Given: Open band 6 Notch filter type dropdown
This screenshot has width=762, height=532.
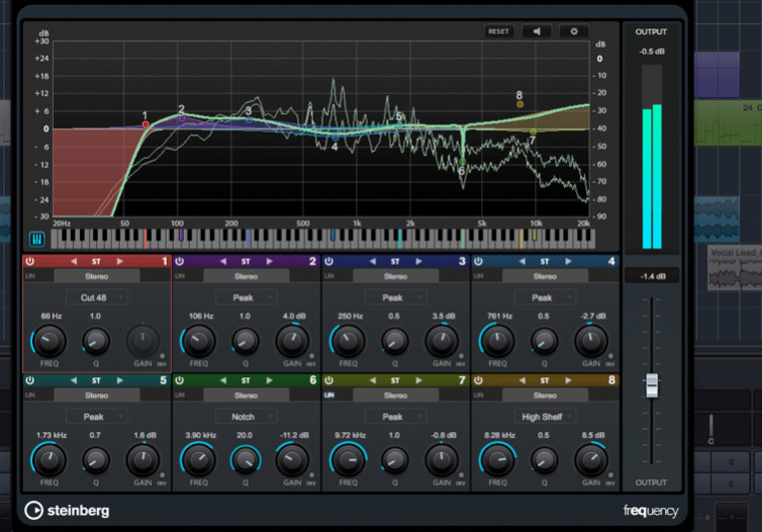Looking at the screenshot, I should (246, 417).
